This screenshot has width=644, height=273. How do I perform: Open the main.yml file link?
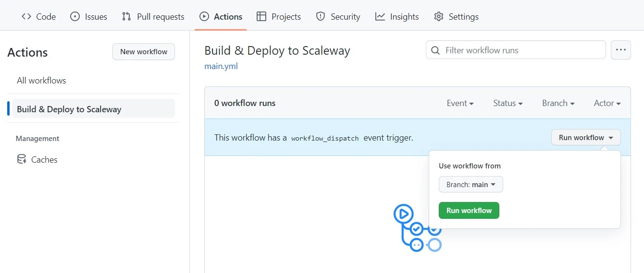[221, 66]
